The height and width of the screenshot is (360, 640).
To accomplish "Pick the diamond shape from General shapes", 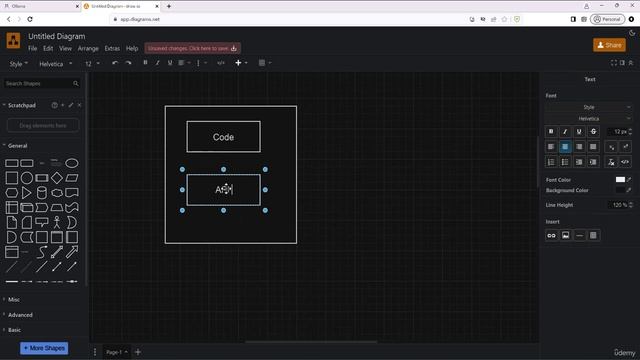I will click(x=57, y=178).
